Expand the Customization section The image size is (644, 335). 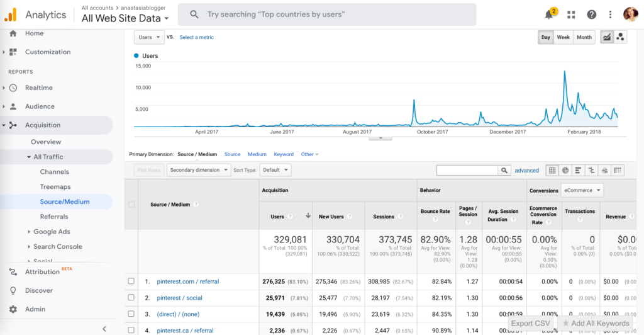click(x=4, y=52)
